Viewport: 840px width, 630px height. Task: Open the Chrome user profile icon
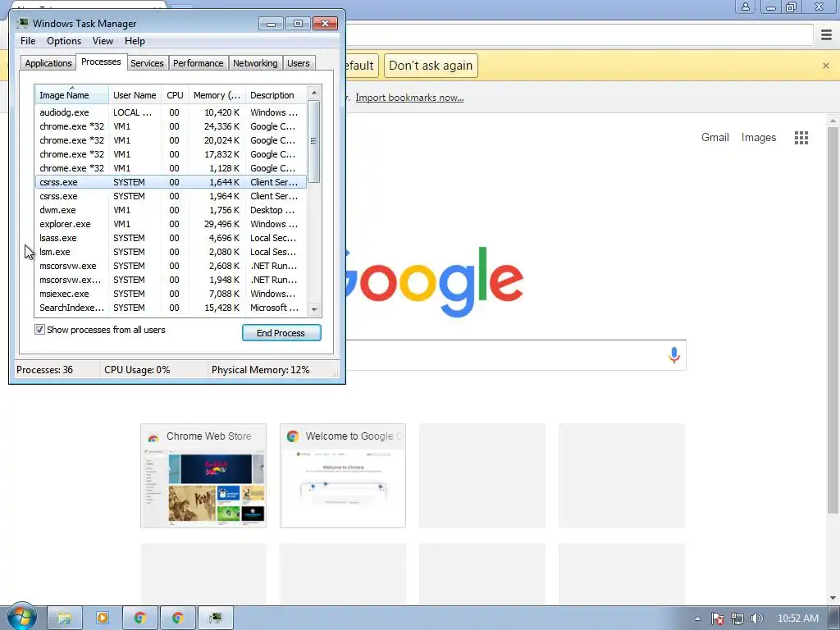745,7
